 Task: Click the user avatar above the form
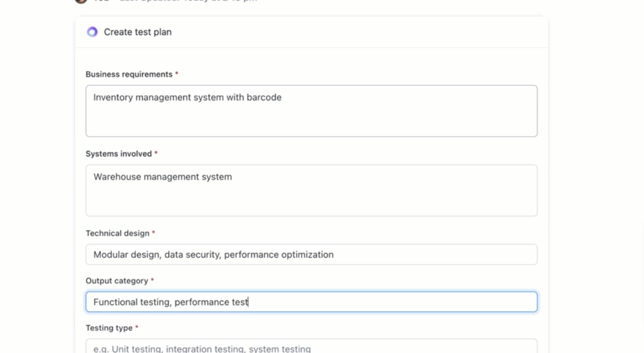81,2
